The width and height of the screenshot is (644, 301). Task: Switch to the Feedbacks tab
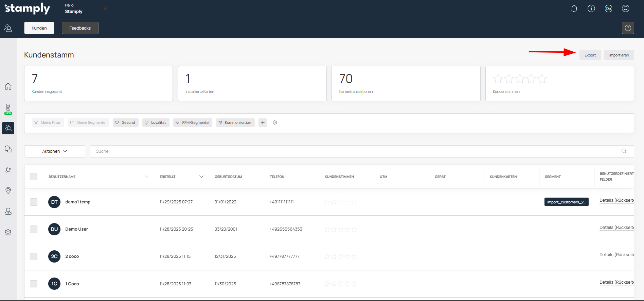coord(80,28)
